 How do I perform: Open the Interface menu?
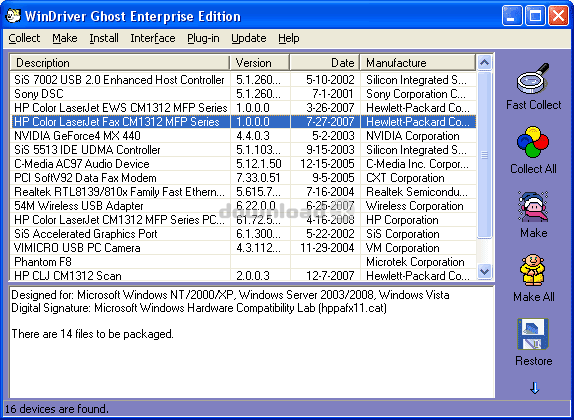point(153,38)
